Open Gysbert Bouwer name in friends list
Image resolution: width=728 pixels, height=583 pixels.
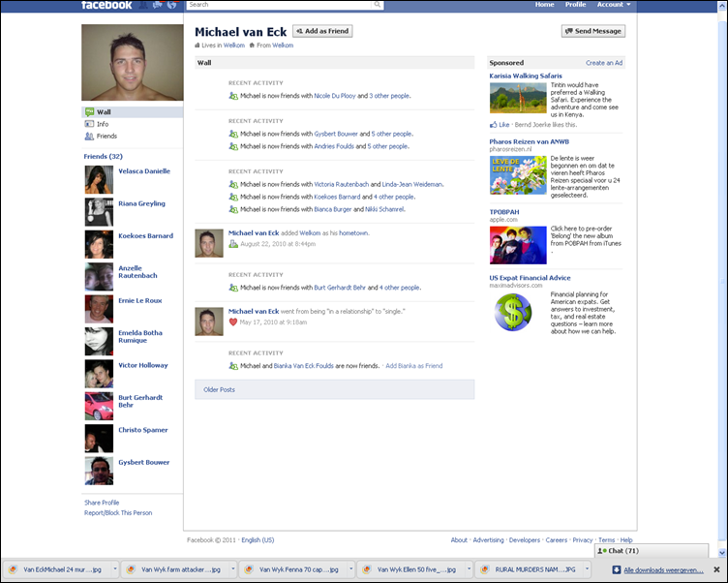click(144, 462)
